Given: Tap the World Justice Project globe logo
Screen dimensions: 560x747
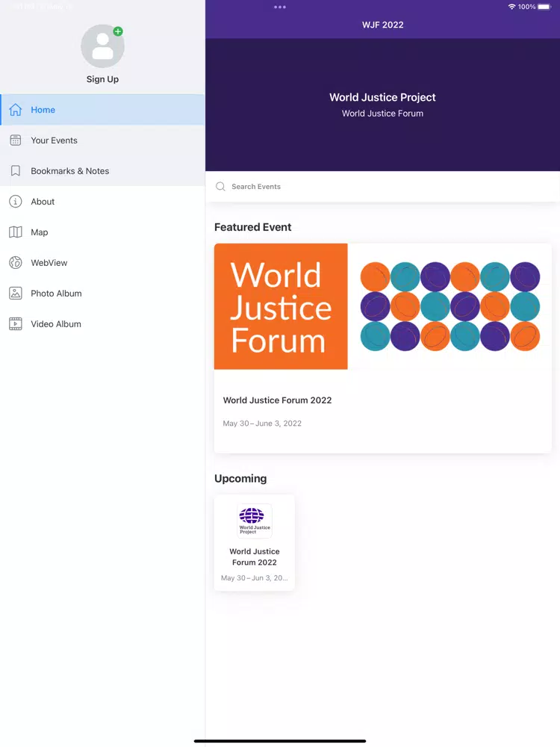Looking at the screenshot, I should (255, 521).
